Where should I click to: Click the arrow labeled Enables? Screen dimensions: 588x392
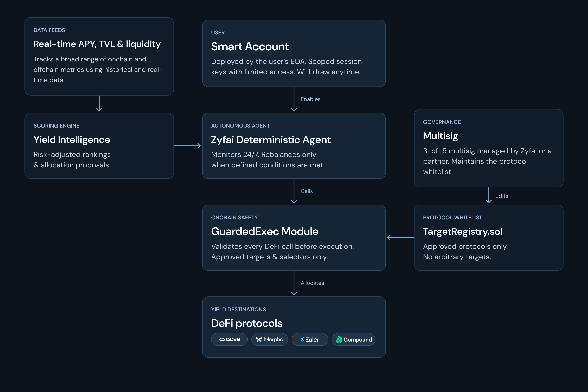pyautogui.click(x=294, y=99)
